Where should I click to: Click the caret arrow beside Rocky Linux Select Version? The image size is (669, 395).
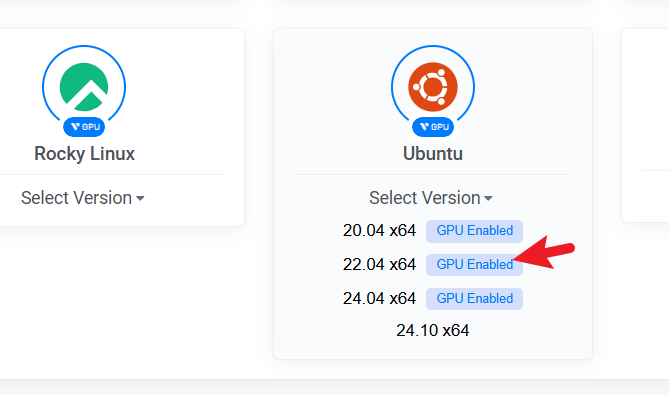point(140,198)
